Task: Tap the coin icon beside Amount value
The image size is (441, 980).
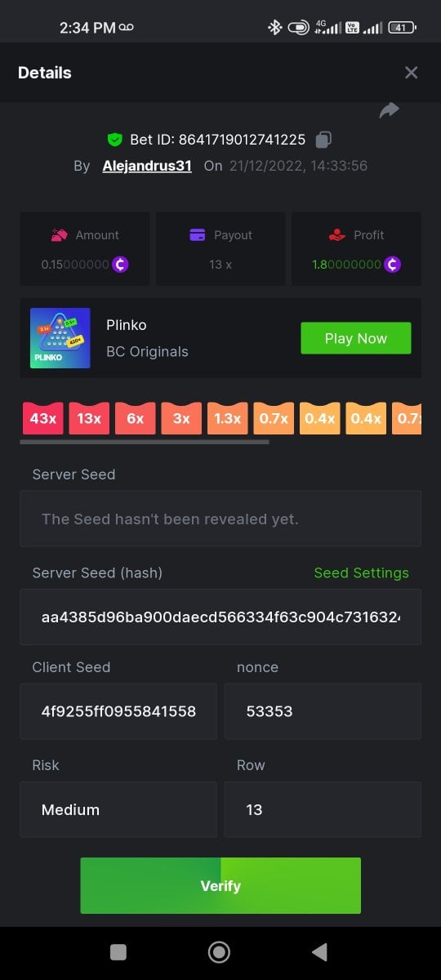Action: coord(121,265)
